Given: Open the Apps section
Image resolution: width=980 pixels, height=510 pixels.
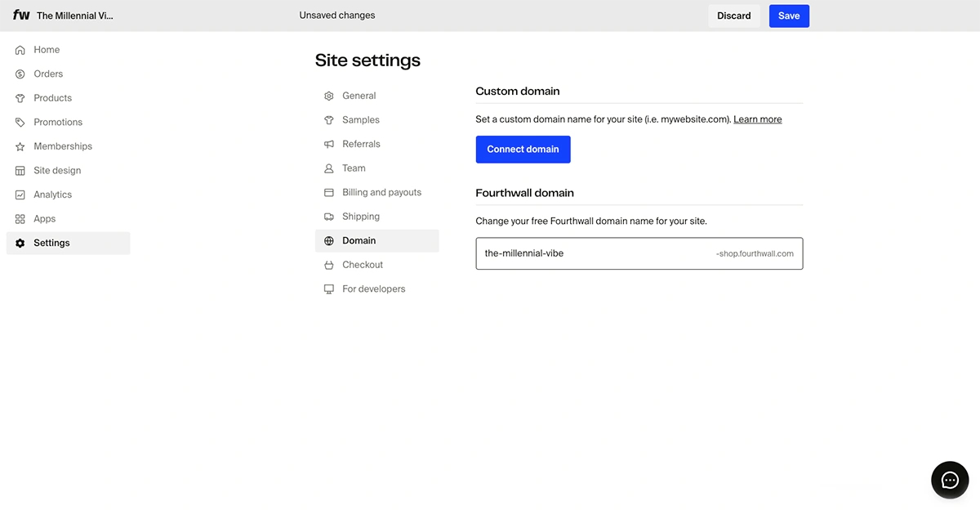Looking at the screenshot, I should click(x=44, y=219).
